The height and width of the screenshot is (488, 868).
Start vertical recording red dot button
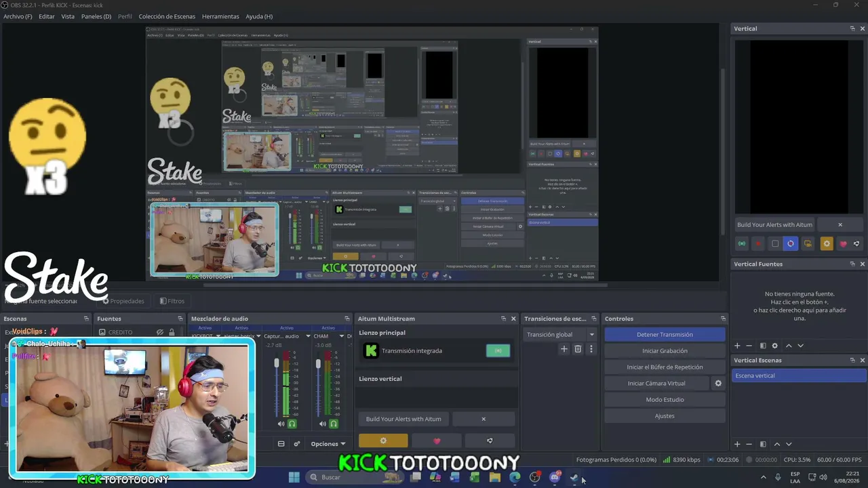(758, 243)
